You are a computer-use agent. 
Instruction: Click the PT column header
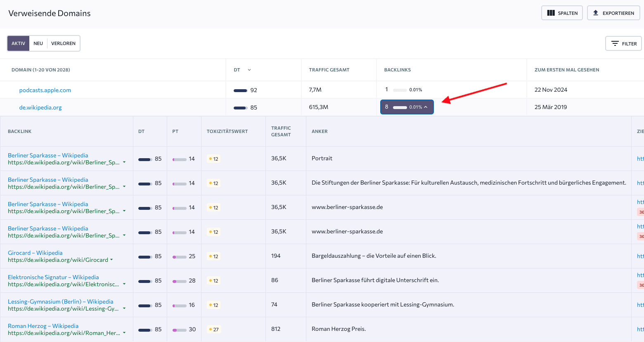[175, 131]
